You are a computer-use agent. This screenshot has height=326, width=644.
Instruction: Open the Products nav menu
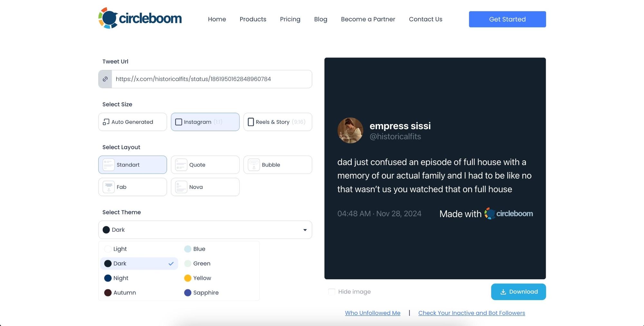point(253,19)
